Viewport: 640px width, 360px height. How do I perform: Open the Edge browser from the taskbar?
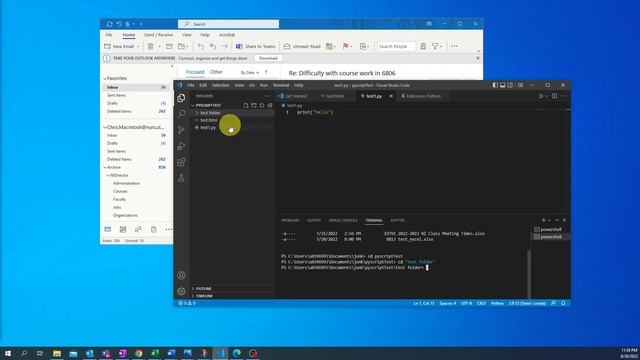pos(237,353)
